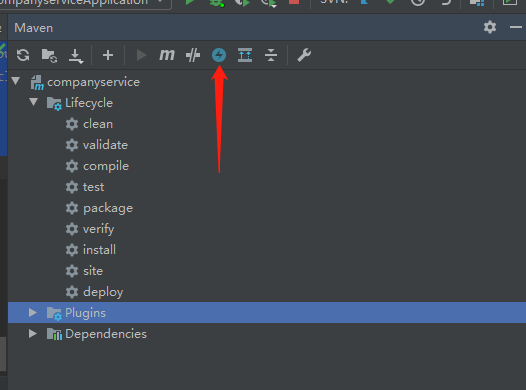Select the package lifecycle phase
Image resolution: width=526 pixels, height=390 pixels.
[x=108, y=208]
